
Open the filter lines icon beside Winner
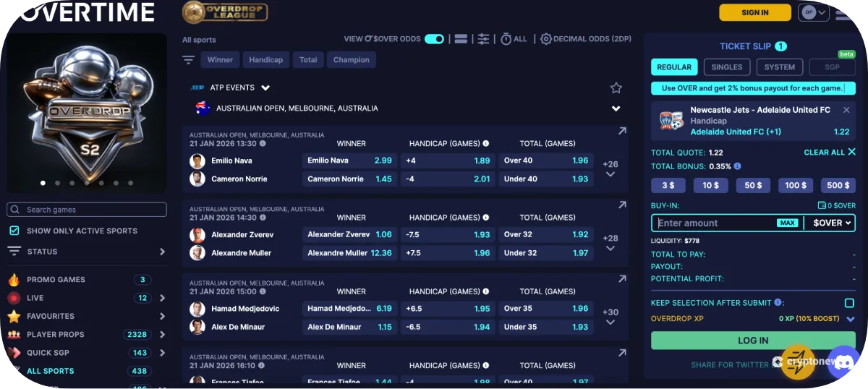click(x=189, y=60)
